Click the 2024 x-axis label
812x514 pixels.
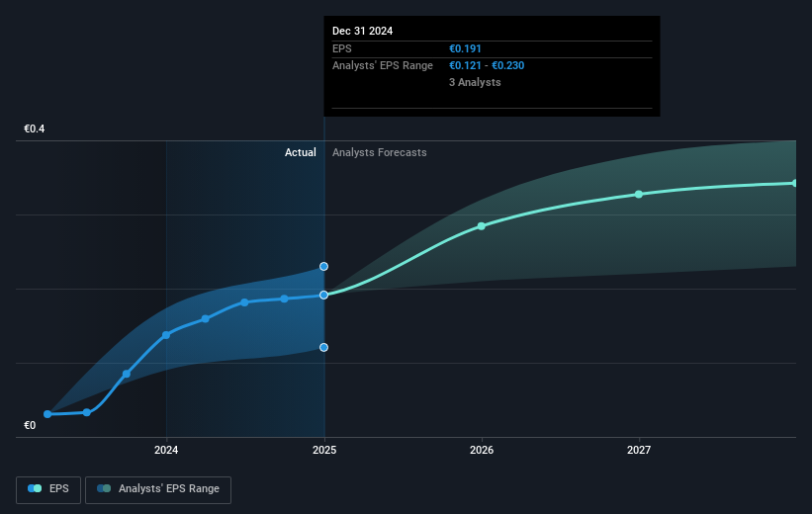(x=166, y=450)
